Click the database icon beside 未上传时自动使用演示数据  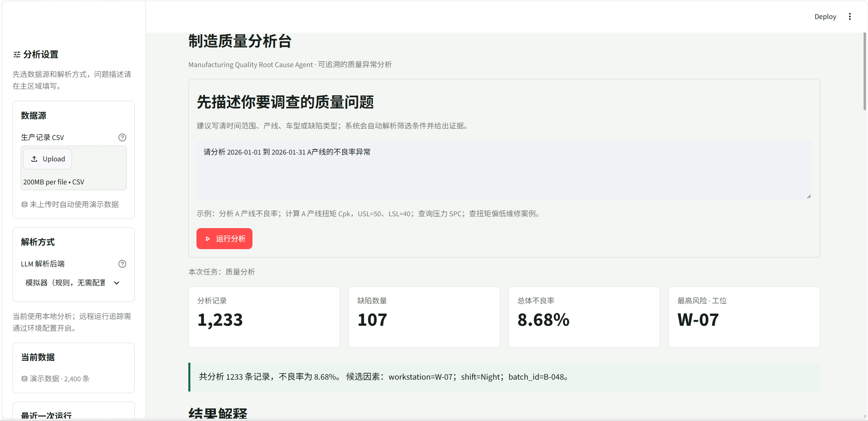[x=24, y=204]
